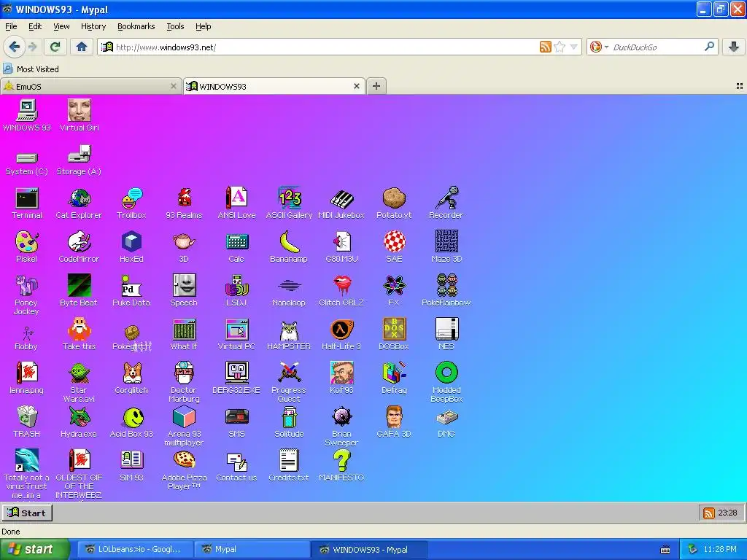
Task: Go to the browser Home page
Action: (x=82, y=47)
